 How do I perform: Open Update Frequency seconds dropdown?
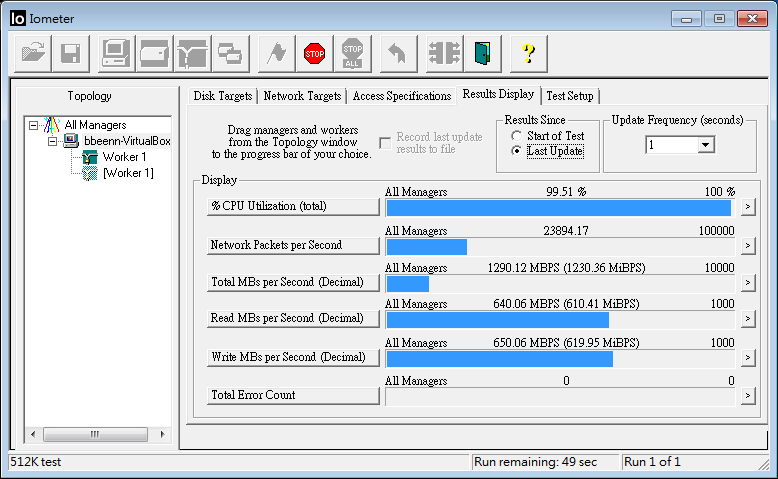[706, 145]
